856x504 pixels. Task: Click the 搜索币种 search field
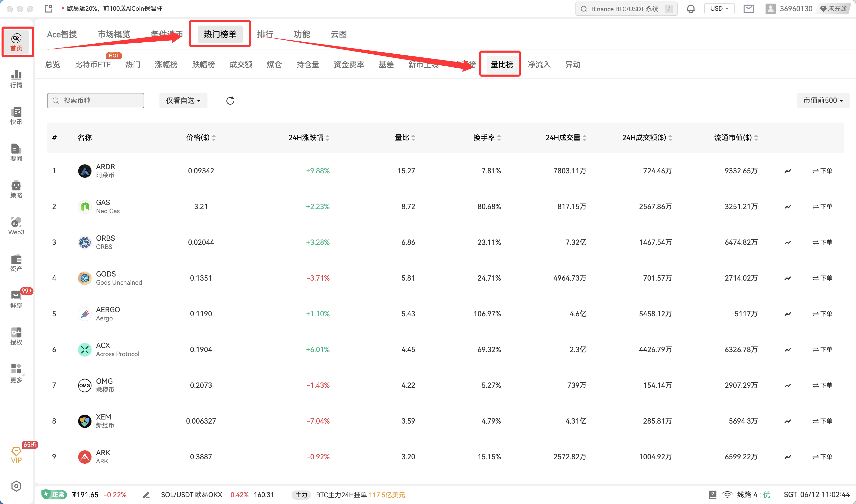[96, 101]
